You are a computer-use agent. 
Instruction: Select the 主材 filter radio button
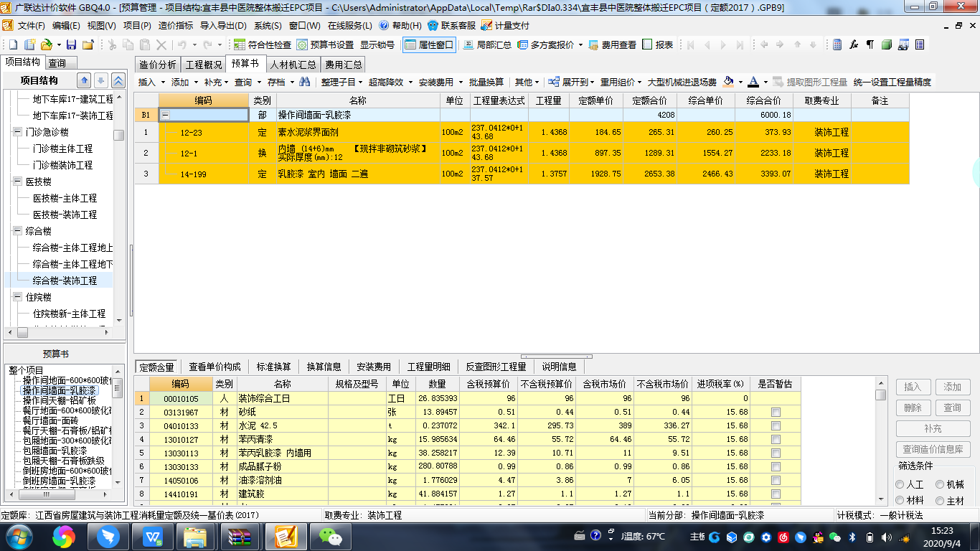pyautogui.click(x=940, y=501)
